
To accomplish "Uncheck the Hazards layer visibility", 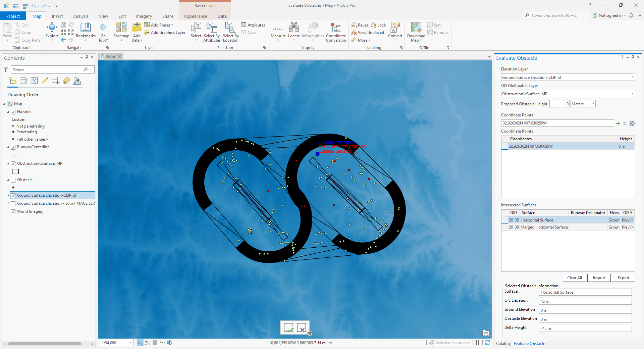I will coord(13,112).
